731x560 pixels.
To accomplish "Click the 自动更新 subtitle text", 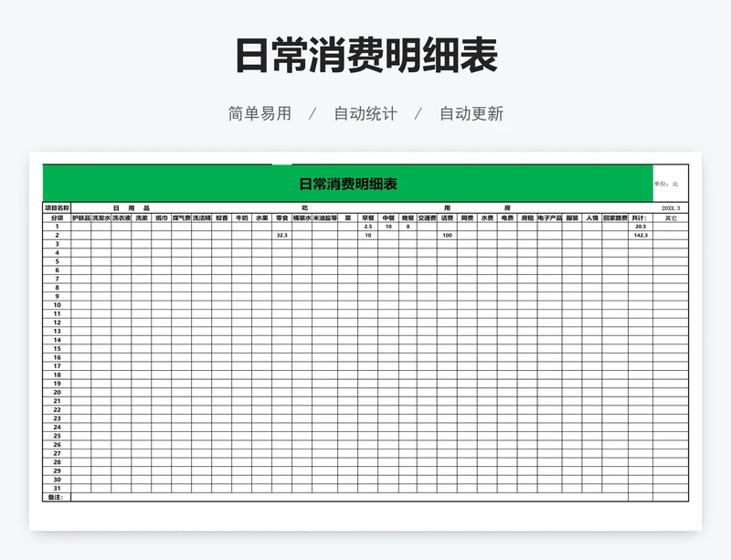I will pyautogui.click(x=471, y=114).
